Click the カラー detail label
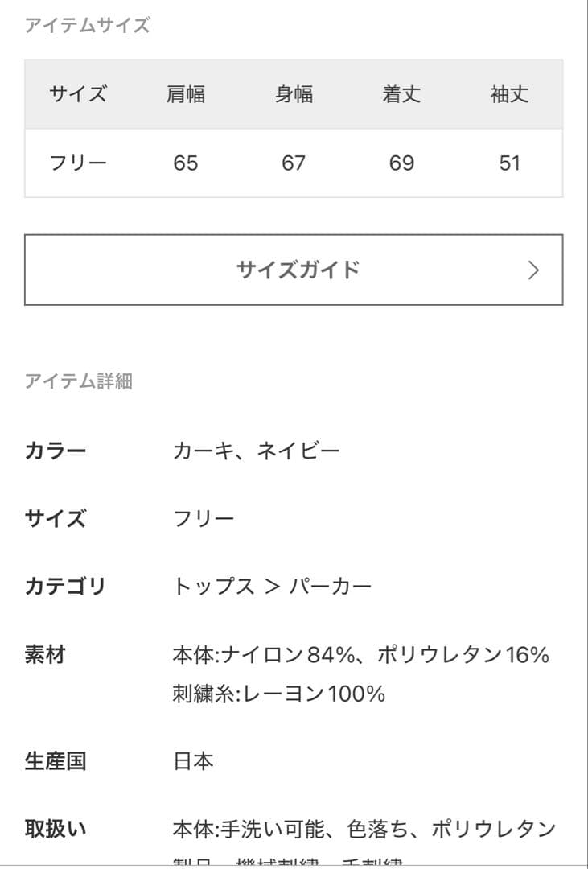The width and height of the screenshot is (588, 869). (56, 451)
